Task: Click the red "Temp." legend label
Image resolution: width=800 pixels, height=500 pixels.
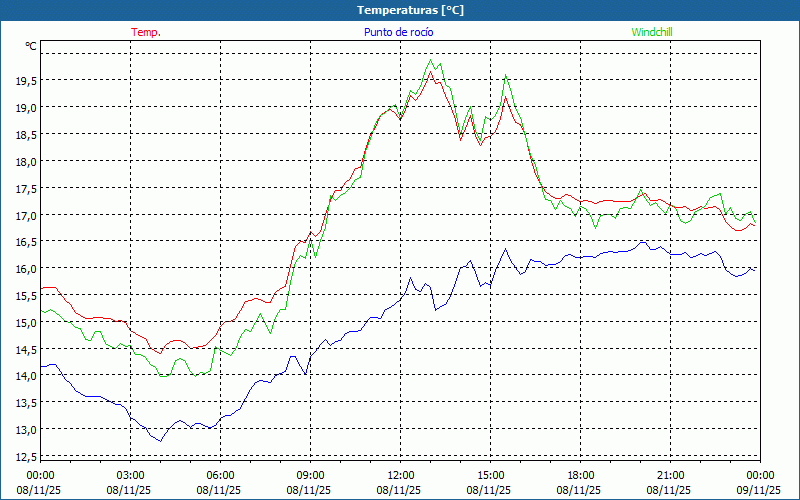Action: tap(146, 32)
